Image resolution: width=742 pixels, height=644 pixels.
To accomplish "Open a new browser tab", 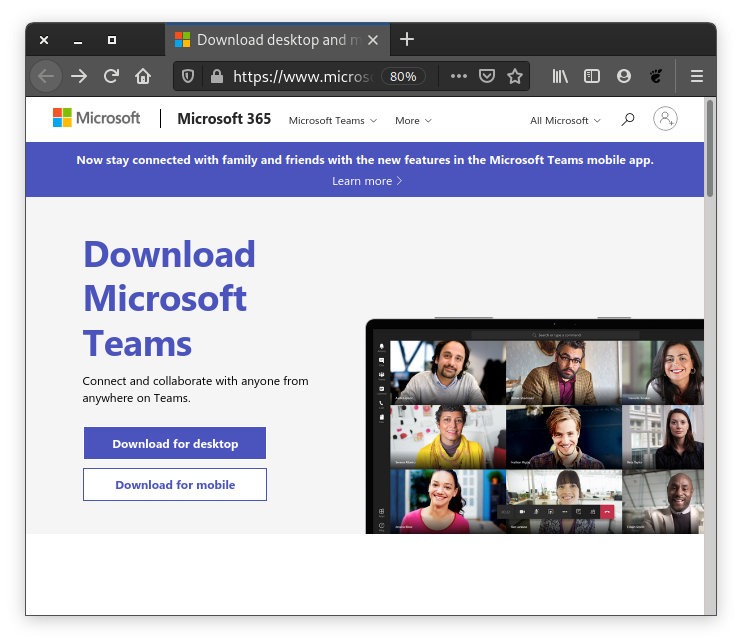I will 406,39.
